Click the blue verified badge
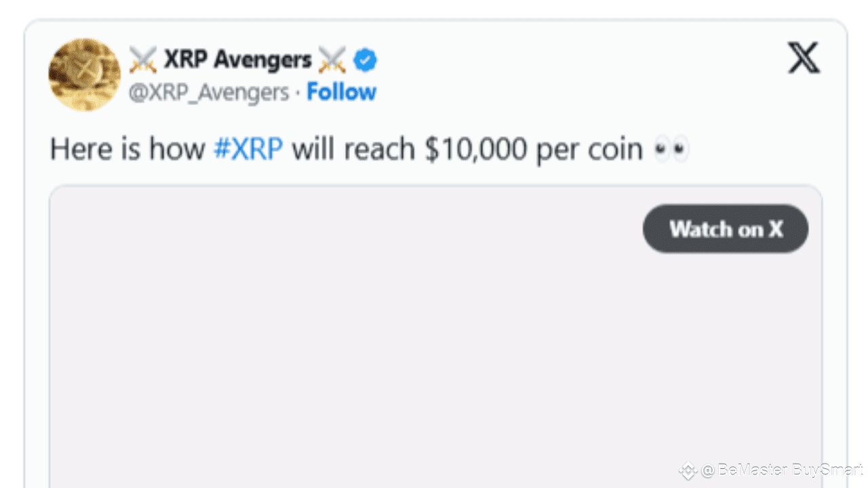The image size is (868, 488). click(x=365, y=60)
